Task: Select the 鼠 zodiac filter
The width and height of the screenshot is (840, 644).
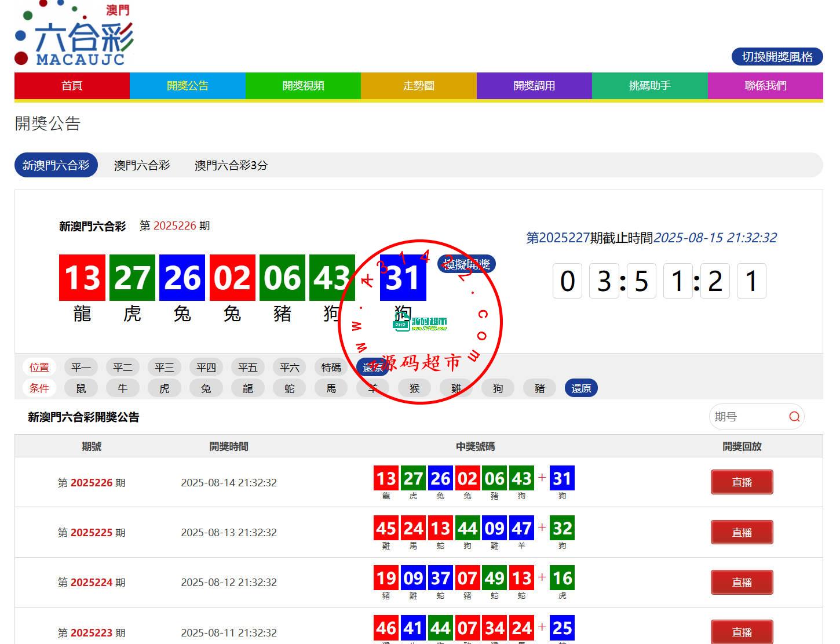Action: pos(81,388)
